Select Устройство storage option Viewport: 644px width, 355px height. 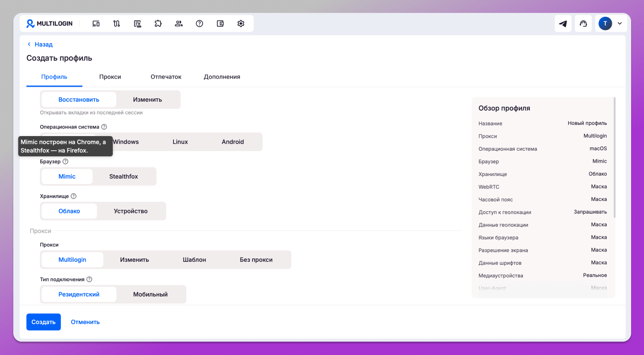[131, 211]
